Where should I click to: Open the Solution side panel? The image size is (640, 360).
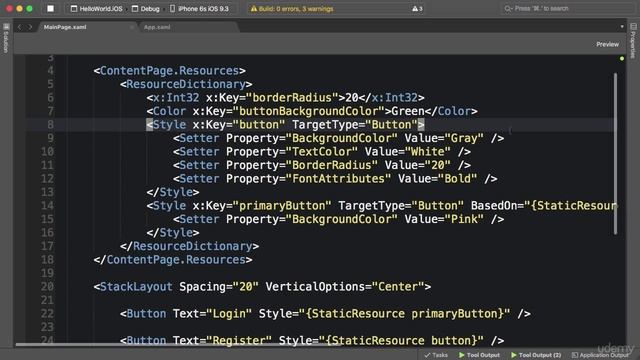click(x=6, y=39)
